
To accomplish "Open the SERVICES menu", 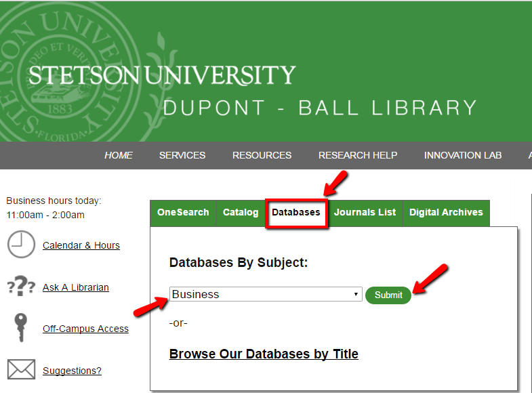I will coord(182,155).
